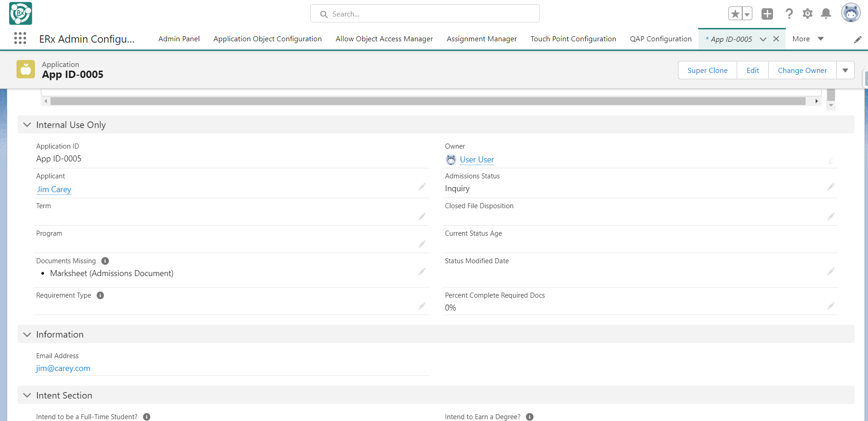The width and height of the screenshot is (868, 421).
Task: Edit Admissions Status with pencil icon
Action: pos(830,187)
